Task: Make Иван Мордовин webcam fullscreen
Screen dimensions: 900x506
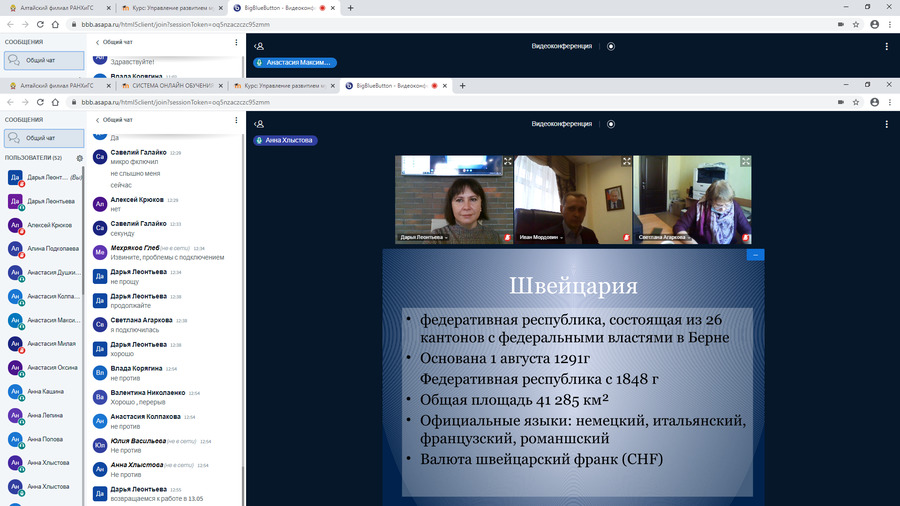Action: click(626, 161)
